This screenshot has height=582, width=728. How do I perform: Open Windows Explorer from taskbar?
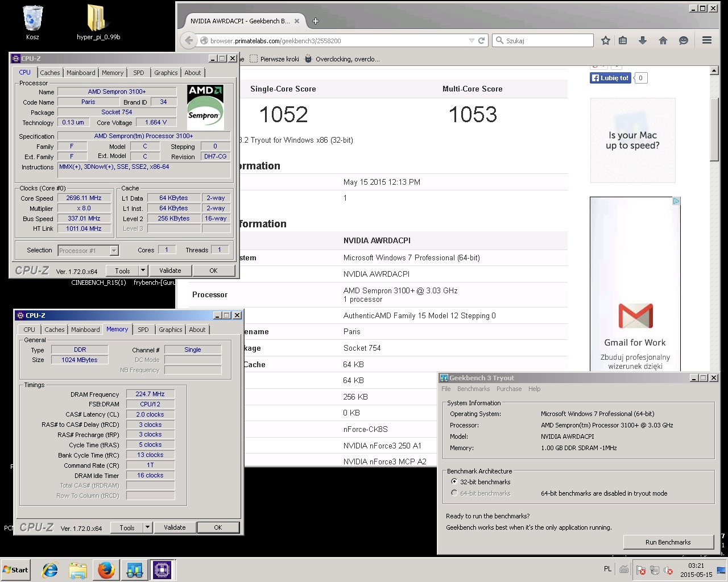pyautogui.click(x=78, y=570)
